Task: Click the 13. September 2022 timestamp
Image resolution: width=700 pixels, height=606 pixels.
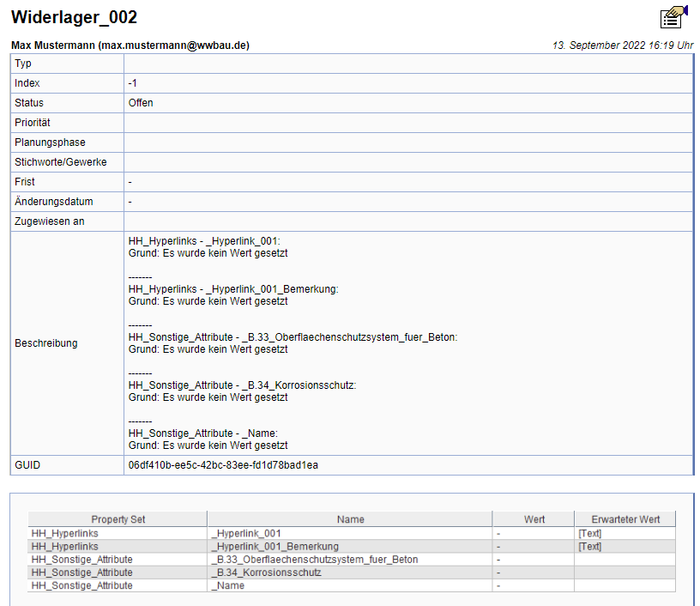Action: [623, 45]
